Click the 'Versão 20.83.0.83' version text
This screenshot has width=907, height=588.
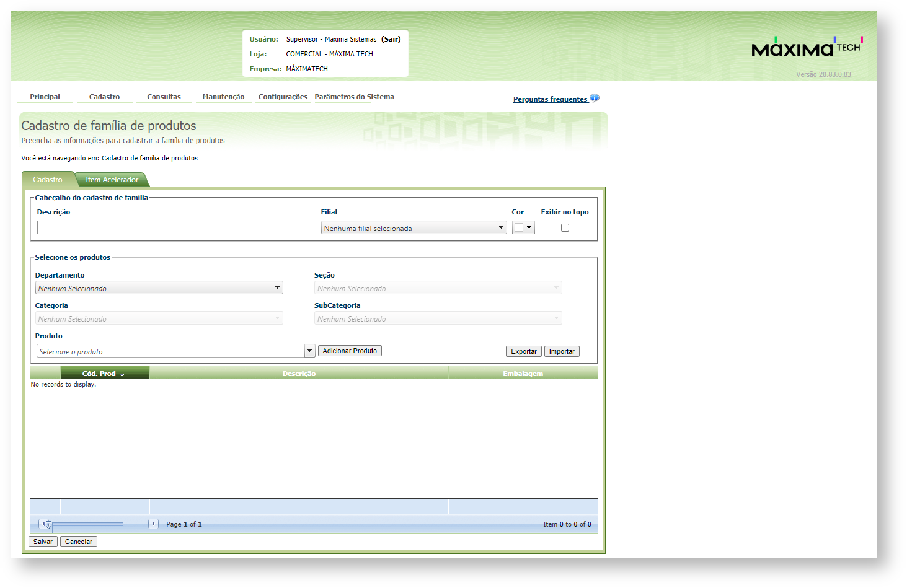pyautogui.click(x=823, y=74)
